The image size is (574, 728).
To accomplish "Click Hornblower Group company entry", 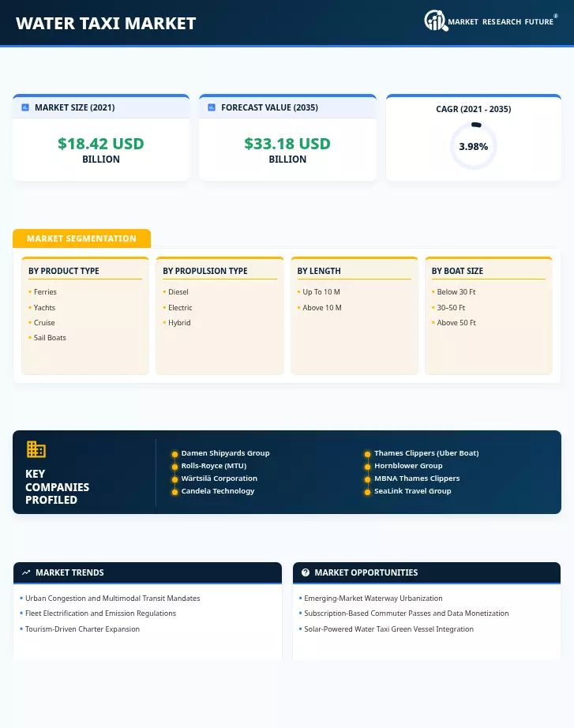I will 408,465.
